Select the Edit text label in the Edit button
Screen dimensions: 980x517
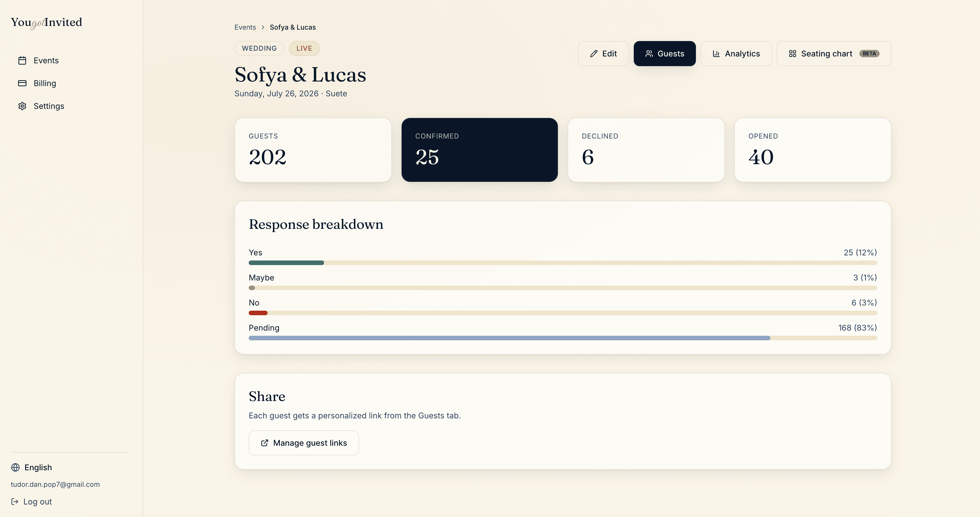609,54
